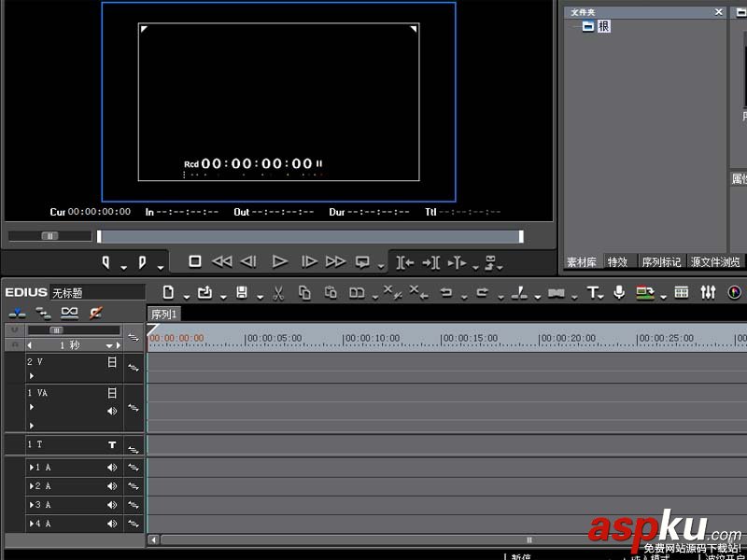Click the Save project icon
Screen dimensions: 747x560
point(243,292)
